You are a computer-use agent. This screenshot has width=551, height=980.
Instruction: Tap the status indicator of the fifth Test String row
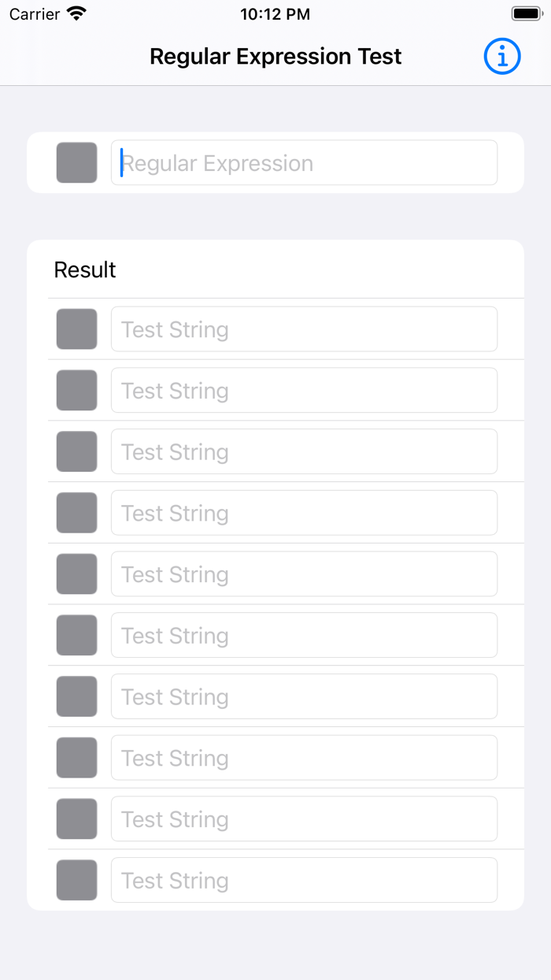[x=76, y=574]
